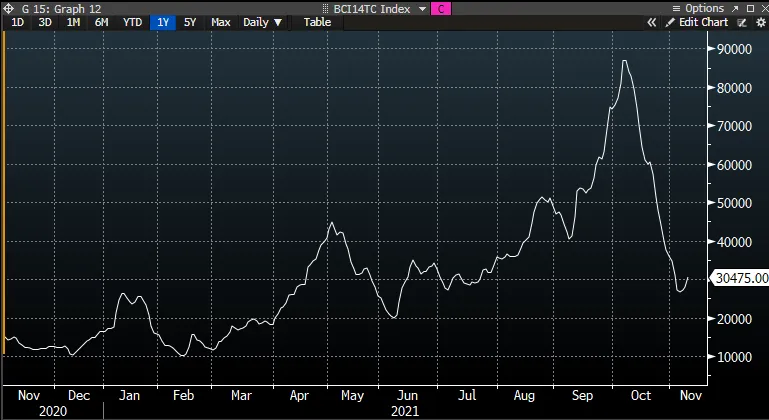Switch to the 1M time range
The height and width of the screenshot is (420, 769).
(x=73, y=22)
